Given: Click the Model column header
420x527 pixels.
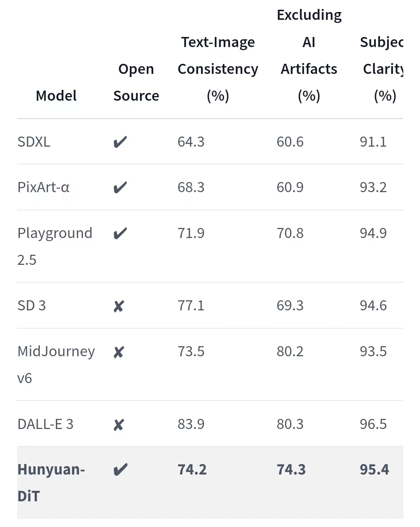Looking at the screenshot, I should coord(56,96).
